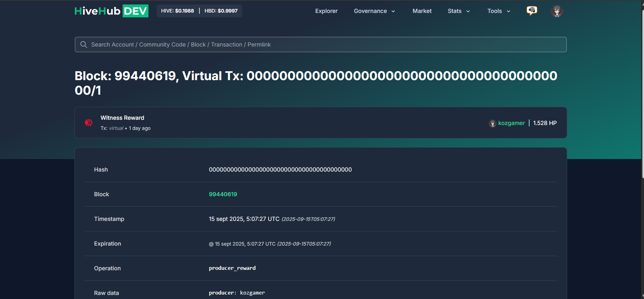Open the kozgamer account link
The width and height of the screenshot is (644, 299).
pos(511,123)
